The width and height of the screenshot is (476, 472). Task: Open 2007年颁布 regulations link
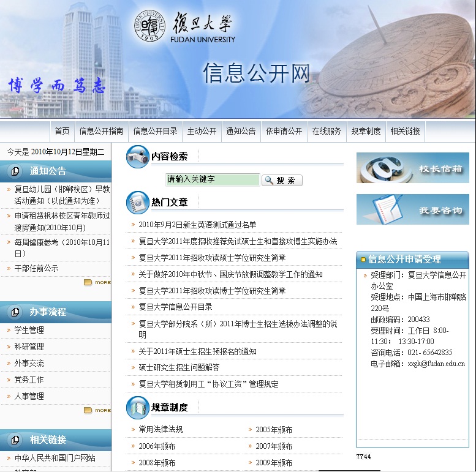(x=274, y=446)
